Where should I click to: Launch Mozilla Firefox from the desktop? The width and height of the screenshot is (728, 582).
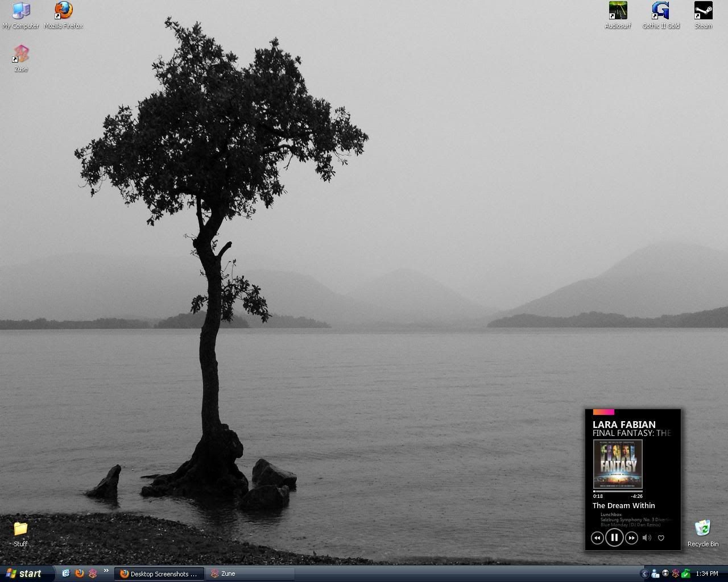[x=63, y=15]
